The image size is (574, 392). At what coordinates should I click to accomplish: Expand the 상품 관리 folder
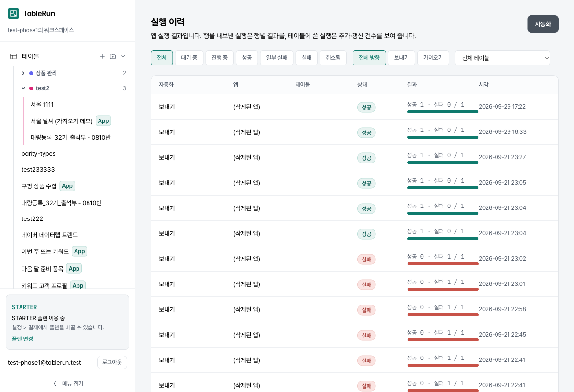point(23,73)
